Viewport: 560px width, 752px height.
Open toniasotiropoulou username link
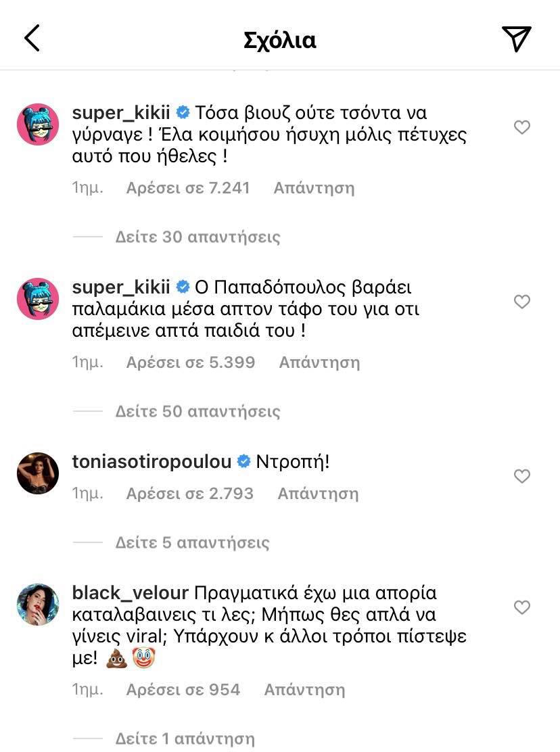tap(151, 462)
